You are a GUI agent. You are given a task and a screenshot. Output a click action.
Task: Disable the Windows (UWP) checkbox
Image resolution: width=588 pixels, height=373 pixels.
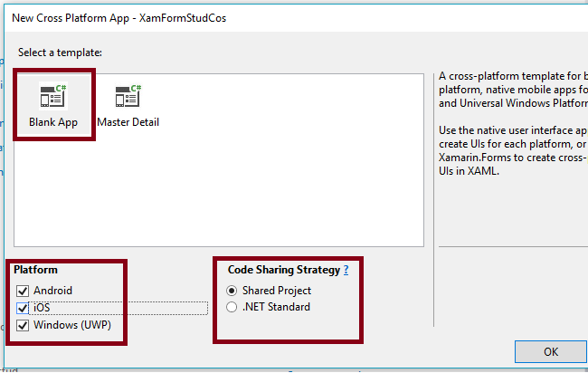pyautogui.click(x=21, y=325)
